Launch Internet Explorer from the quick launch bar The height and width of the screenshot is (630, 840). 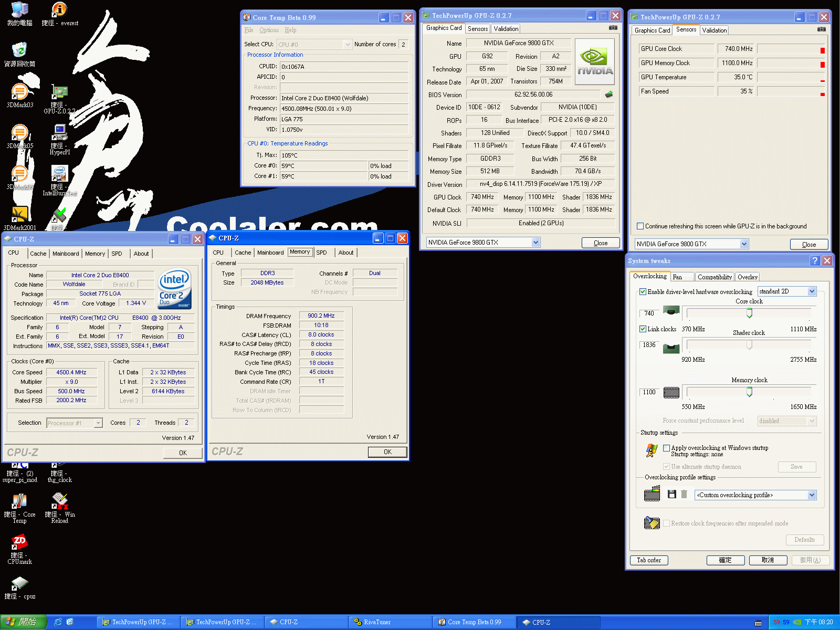pos(58,622)
